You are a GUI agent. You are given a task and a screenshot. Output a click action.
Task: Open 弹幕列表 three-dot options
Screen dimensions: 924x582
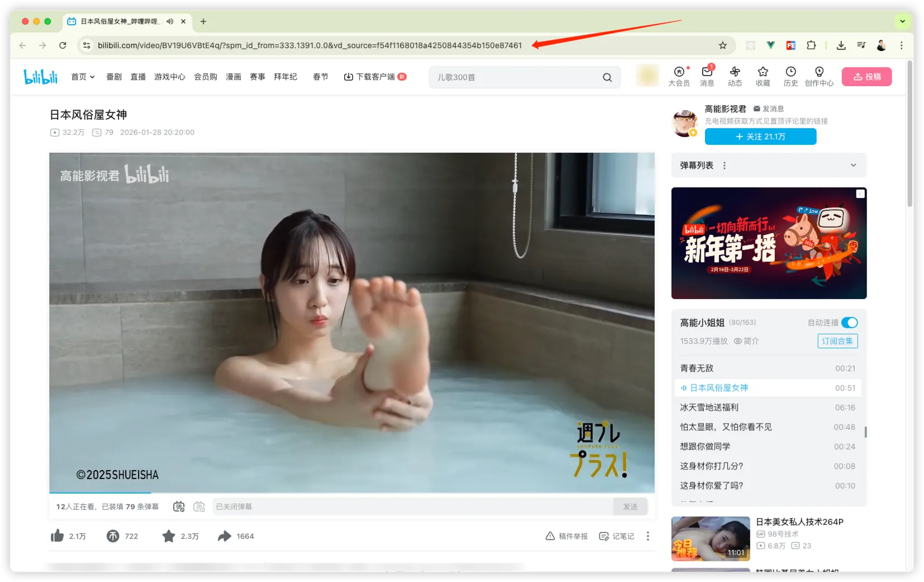[x=725, y=165]
